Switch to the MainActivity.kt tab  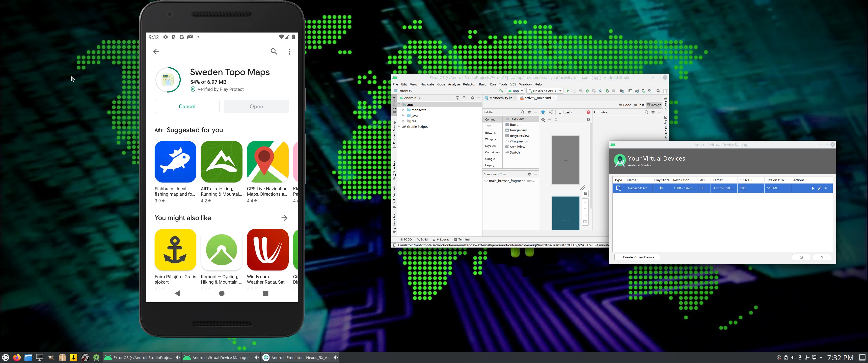click(500, 98)
